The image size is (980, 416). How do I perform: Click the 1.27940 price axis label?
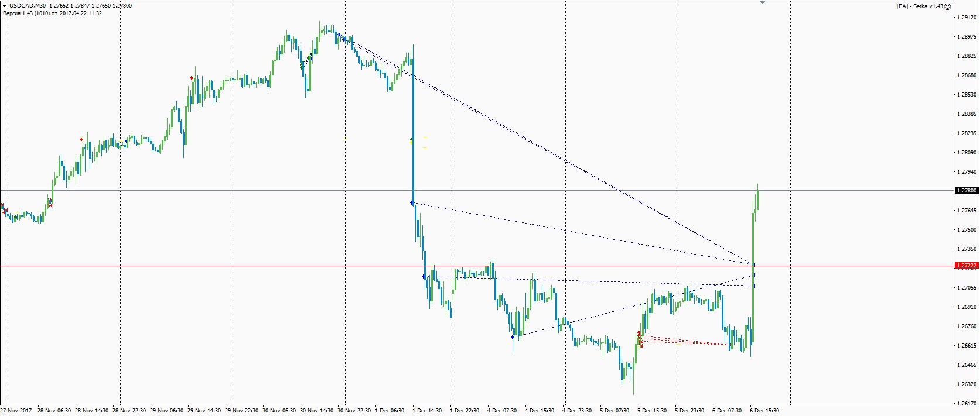967,172
